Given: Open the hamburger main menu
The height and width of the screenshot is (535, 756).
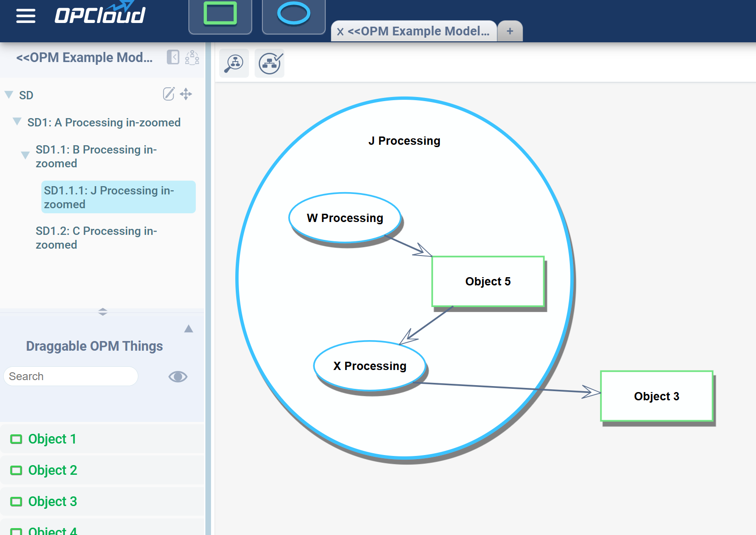Looking at the screenshot, I should point(26,16).
